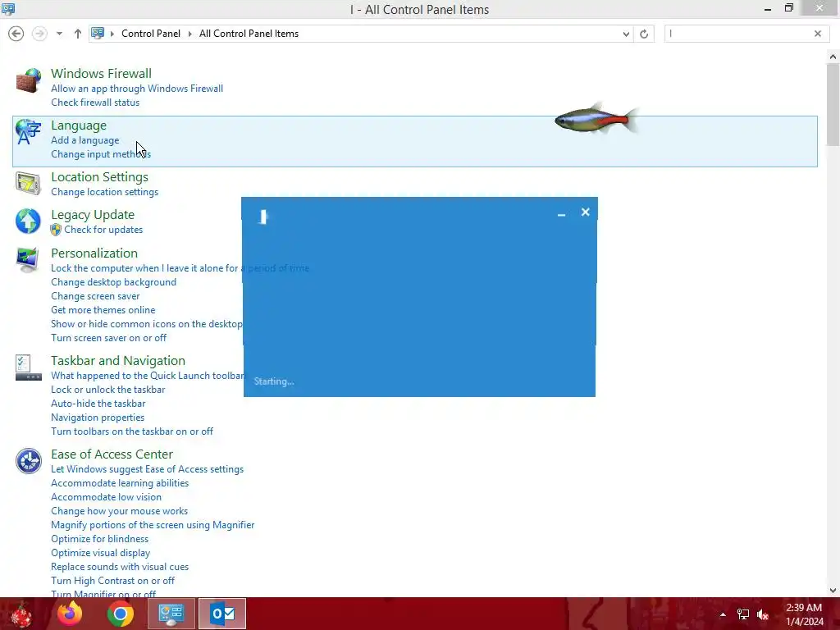Click Get more themes online
This screenshot has width=840, height=630.
103,309
